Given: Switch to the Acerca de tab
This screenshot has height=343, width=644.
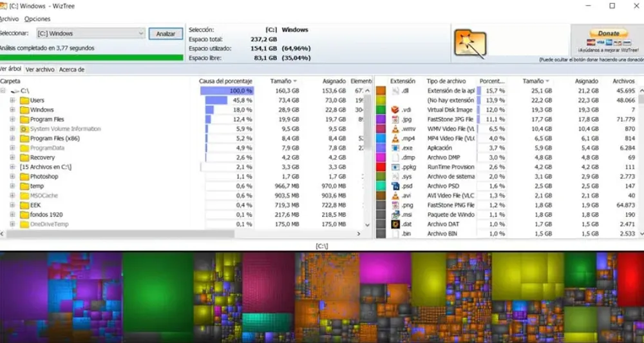Looking at the screenshot, I should tap(71, 70).
